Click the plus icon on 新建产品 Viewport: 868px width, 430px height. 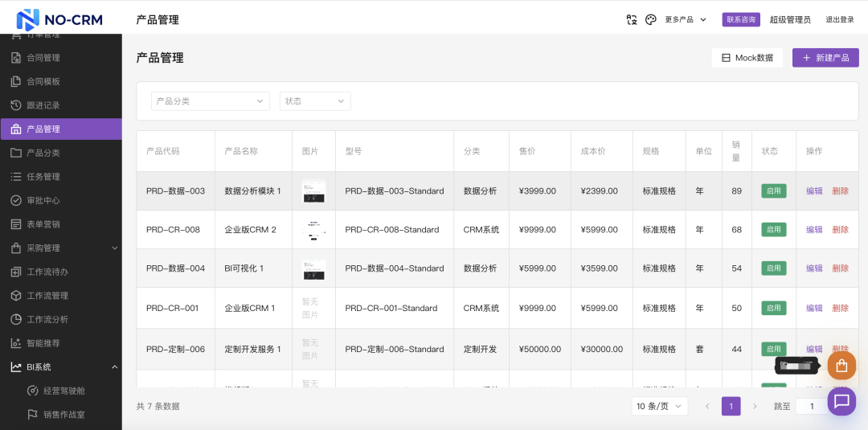tap(806, 58)
